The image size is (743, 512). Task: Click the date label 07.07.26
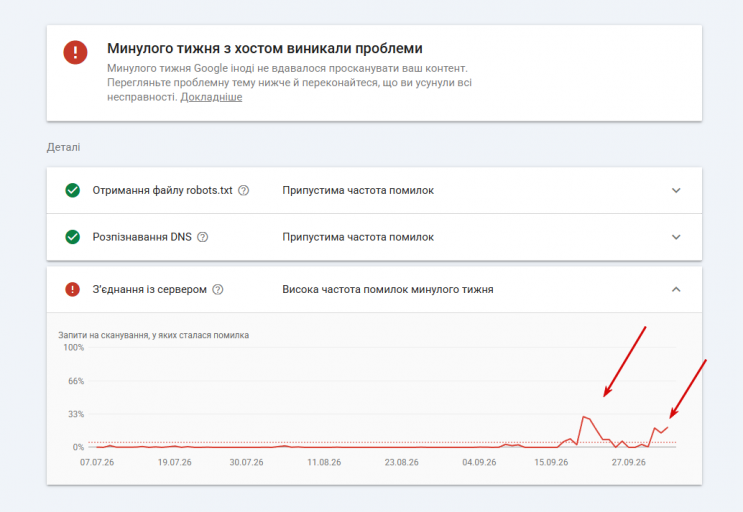click(97, 462)
